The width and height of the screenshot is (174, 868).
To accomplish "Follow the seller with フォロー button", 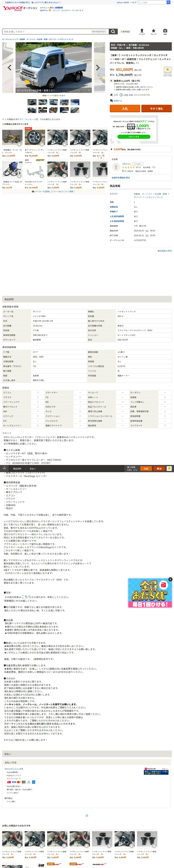I will (x=137, y=164).
